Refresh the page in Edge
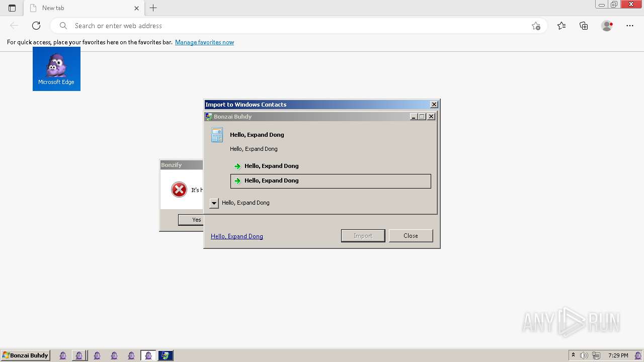Image resolution: width=644 pixels, height=362 pixels. [x=36, y=26]
